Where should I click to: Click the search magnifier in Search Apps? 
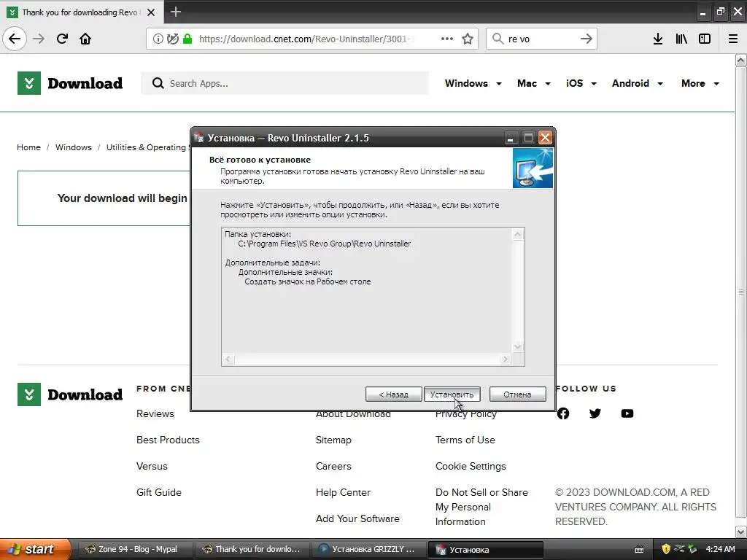coord(158,83)
